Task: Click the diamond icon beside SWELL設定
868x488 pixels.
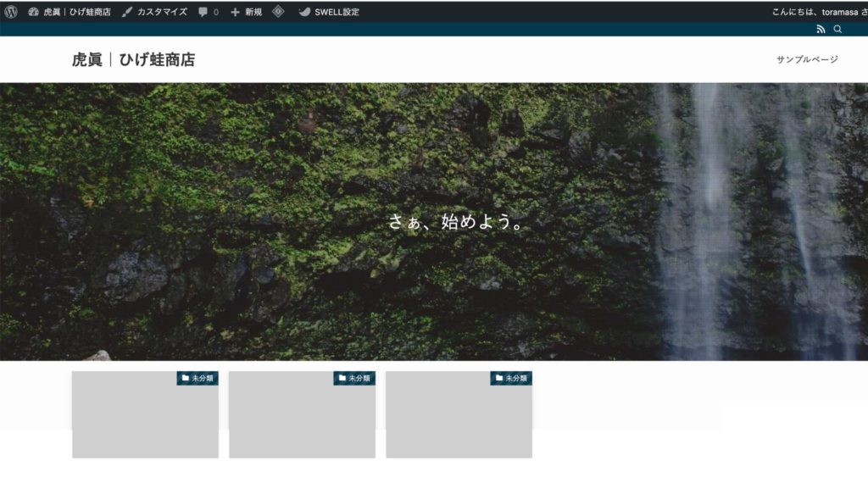Action: tap(278, 12)
